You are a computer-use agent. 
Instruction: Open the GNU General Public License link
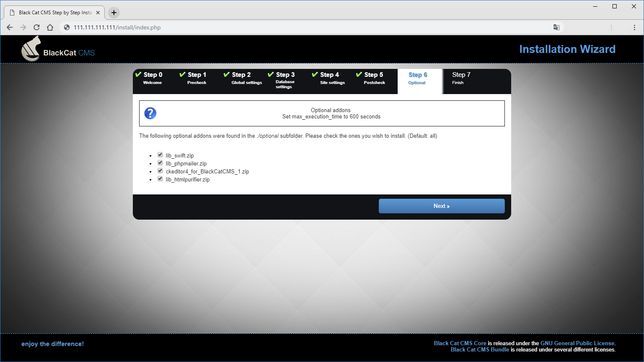tap(577, 343)
